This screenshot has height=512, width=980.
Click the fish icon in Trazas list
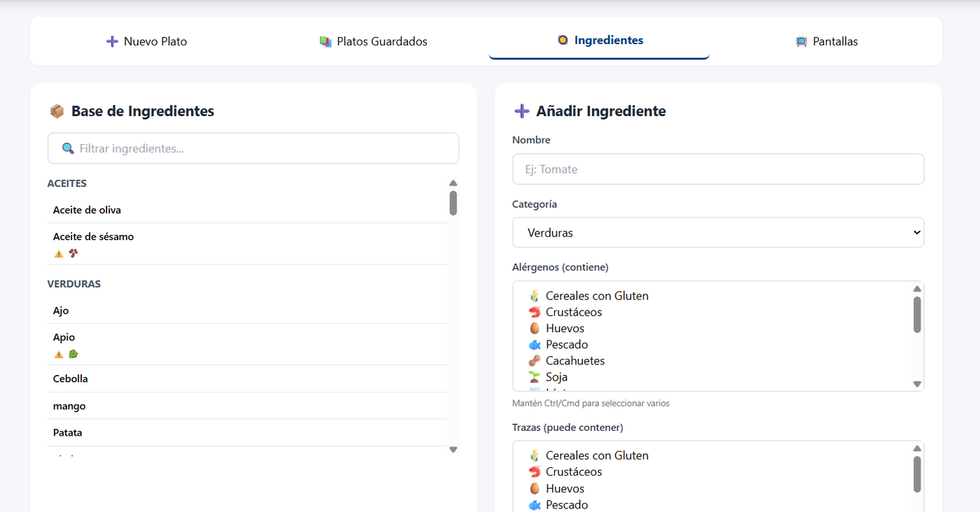click(x=535, y=504)
